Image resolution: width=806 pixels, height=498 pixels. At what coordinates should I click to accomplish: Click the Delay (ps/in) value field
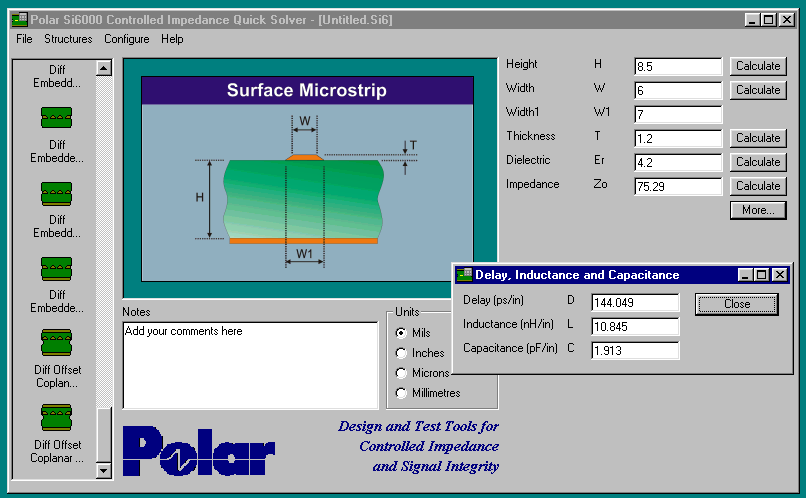[x=635, y=303]
